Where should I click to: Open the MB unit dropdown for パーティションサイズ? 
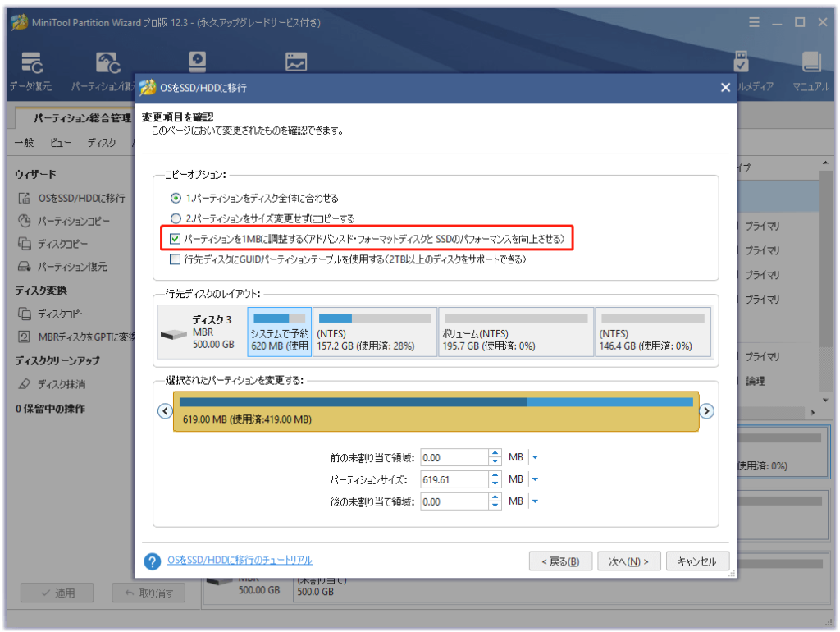tap(535, 479)
